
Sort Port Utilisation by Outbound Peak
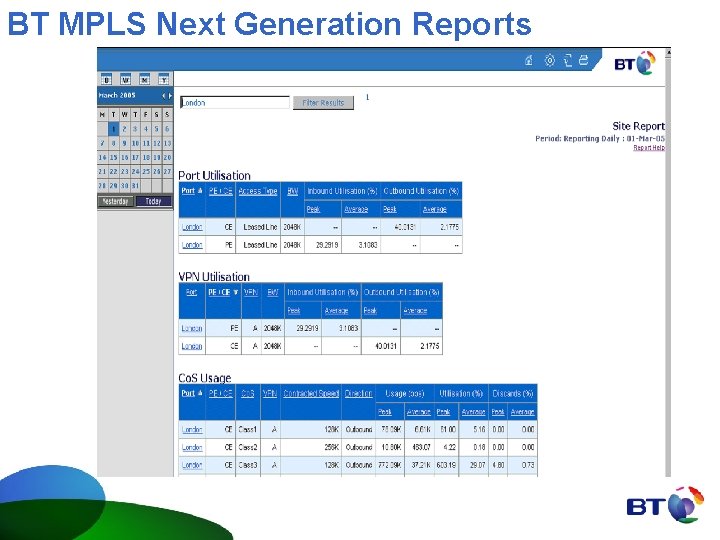click(x=390, y=209)
